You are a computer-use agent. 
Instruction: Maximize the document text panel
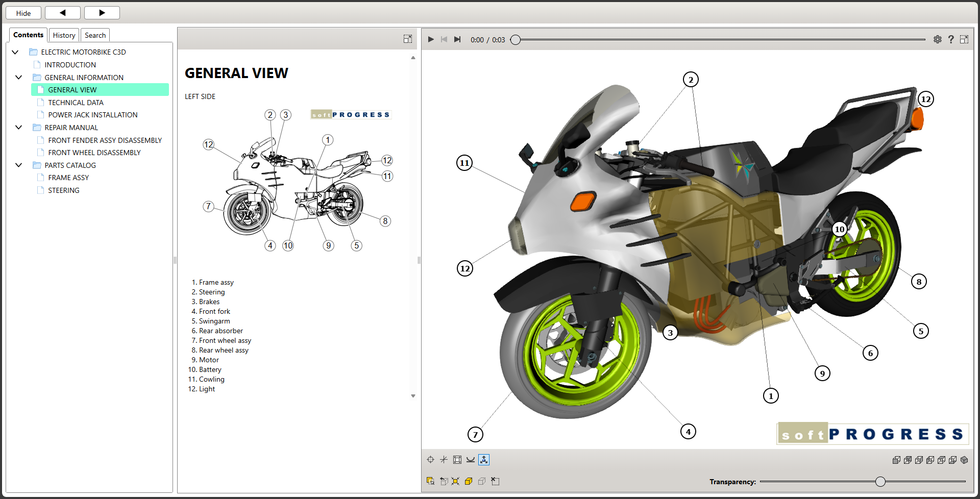[408, 39]
